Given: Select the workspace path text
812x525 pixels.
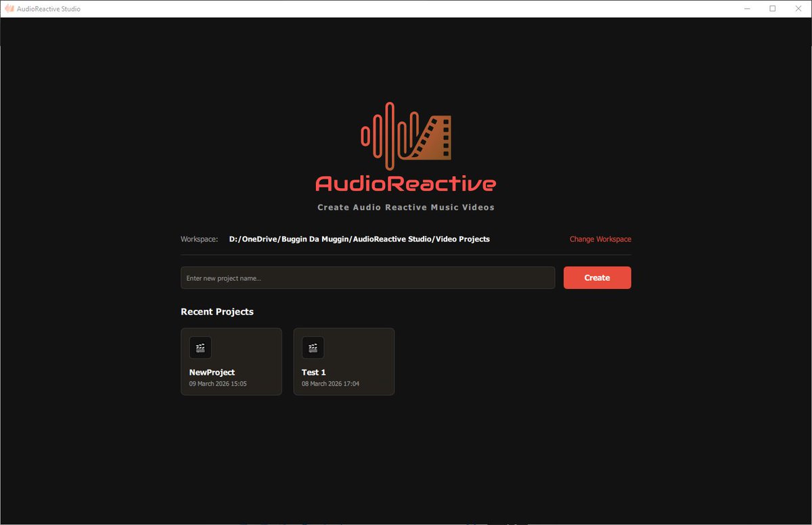Looking at the screenshot, I should click(x=359, y=239).
